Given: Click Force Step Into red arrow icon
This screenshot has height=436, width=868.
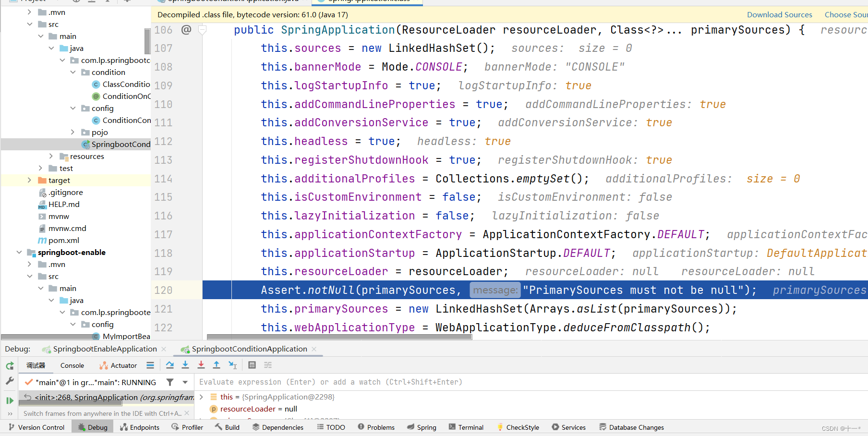Looking at the screenshot, I should 201,365.
